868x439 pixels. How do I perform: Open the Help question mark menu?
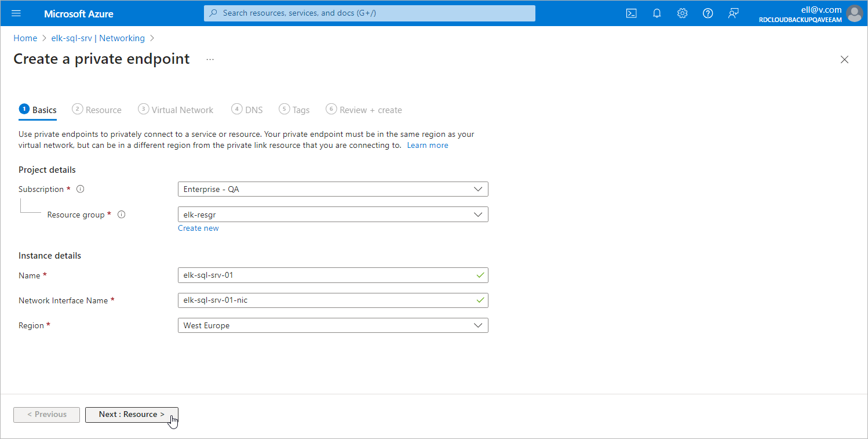[708, 13]
